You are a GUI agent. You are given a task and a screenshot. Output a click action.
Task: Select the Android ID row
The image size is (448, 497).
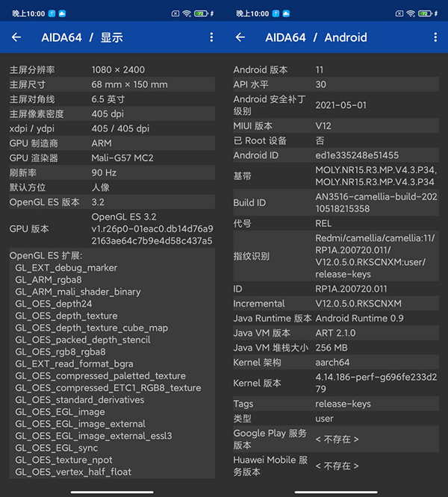coord(336,155)
